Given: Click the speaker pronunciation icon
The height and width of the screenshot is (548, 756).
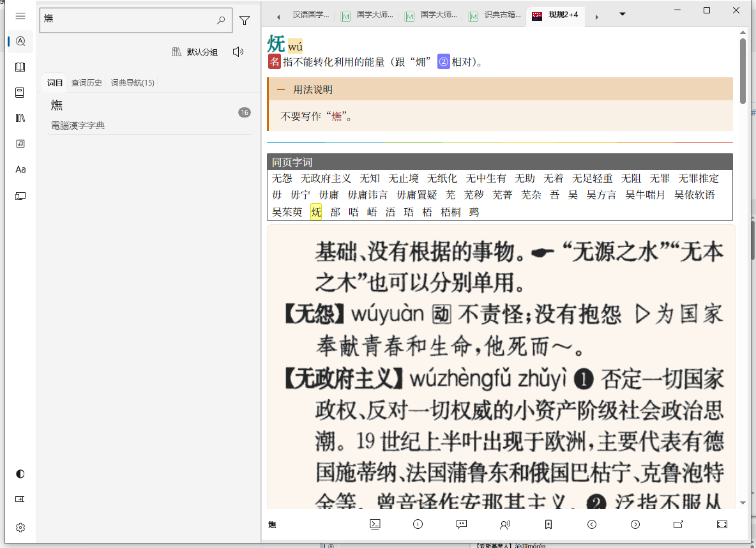Looking at the screenshot, I should [x=238, y=52].
